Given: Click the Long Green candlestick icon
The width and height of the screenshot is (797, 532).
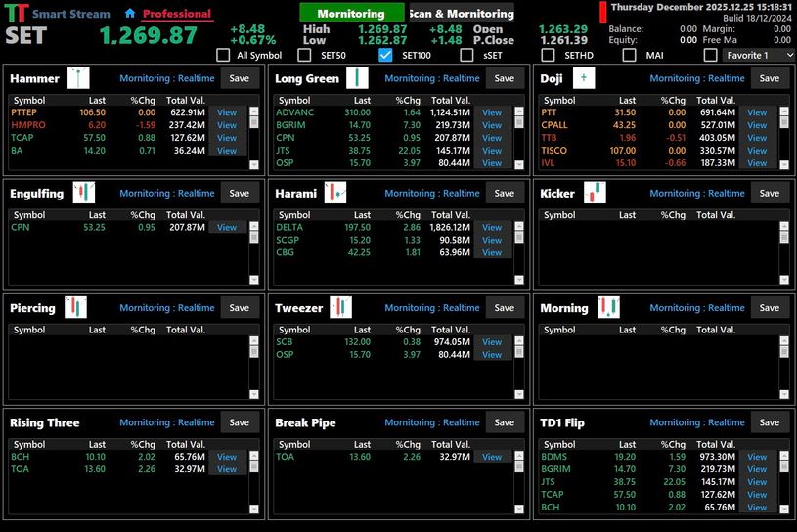Looking at the screenshot, I should point(358,78).
